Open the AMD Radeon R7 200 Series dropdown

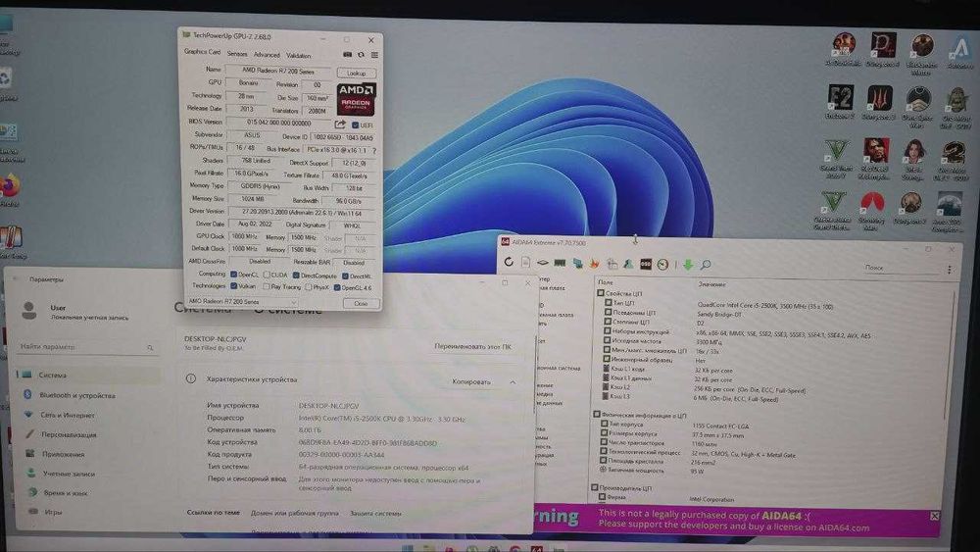243,301
